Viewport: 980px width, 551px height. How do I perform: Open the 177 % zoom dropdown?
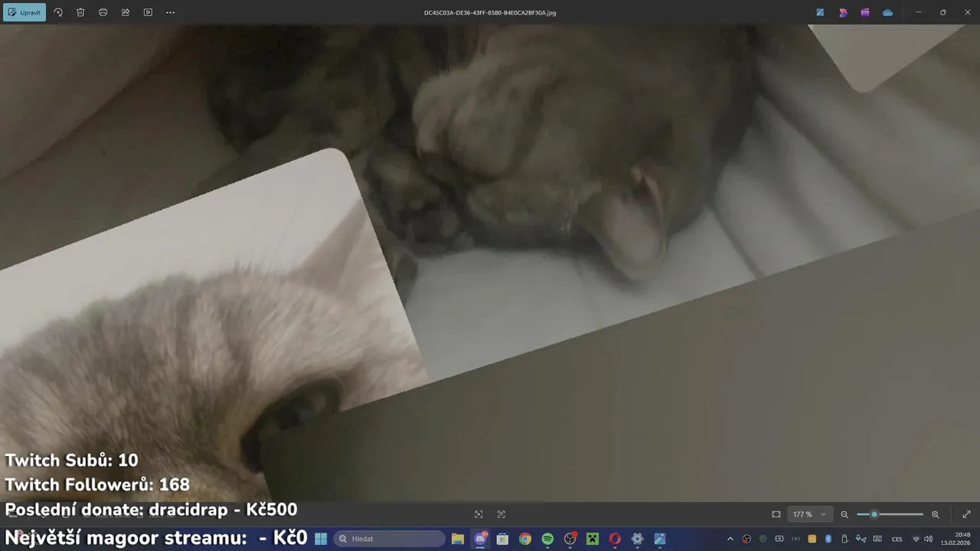[x=809, y=514]
